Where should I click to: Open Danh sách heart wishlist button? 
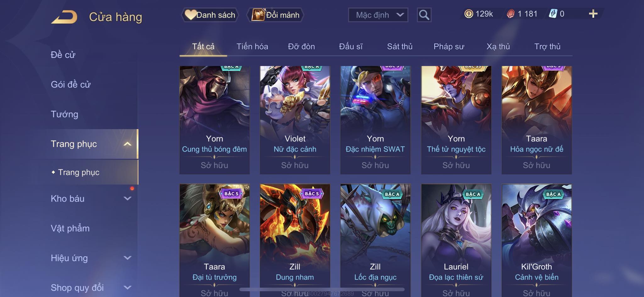(210, 15)
